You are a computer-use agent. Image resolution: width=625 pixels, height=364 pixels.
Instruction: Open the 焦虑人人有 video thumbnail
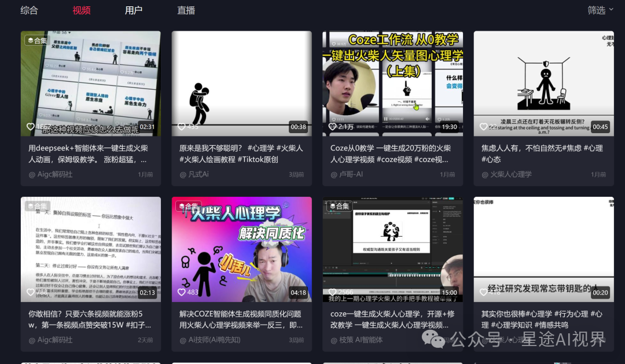543,83
